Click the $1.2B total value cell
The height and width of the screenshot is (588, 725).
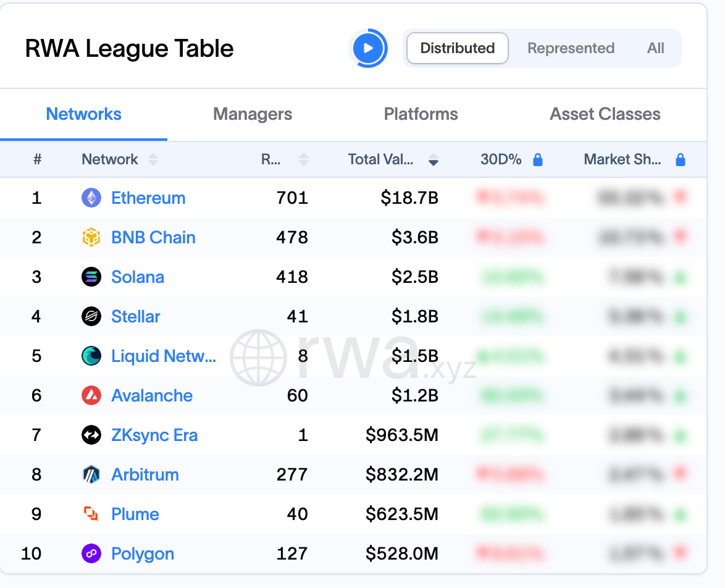415,395
